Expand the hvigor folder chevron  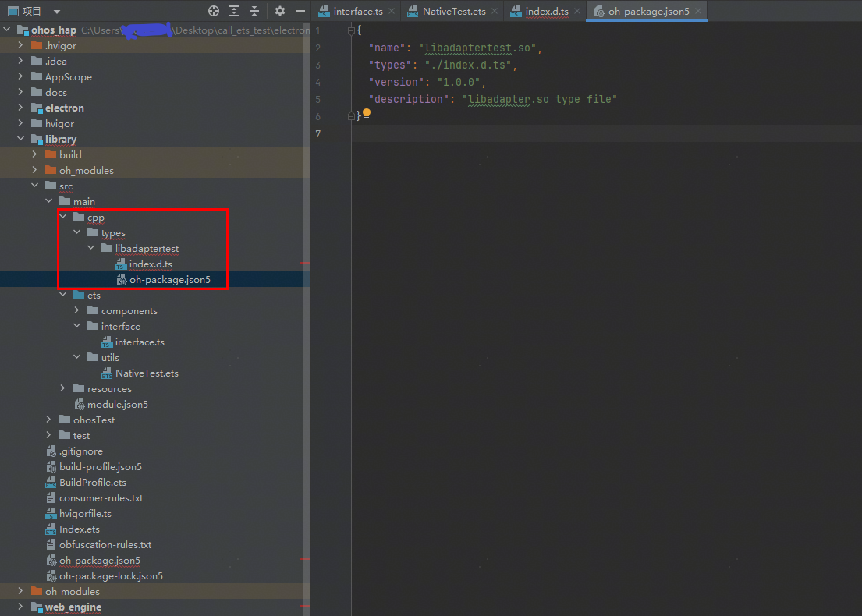20,123
